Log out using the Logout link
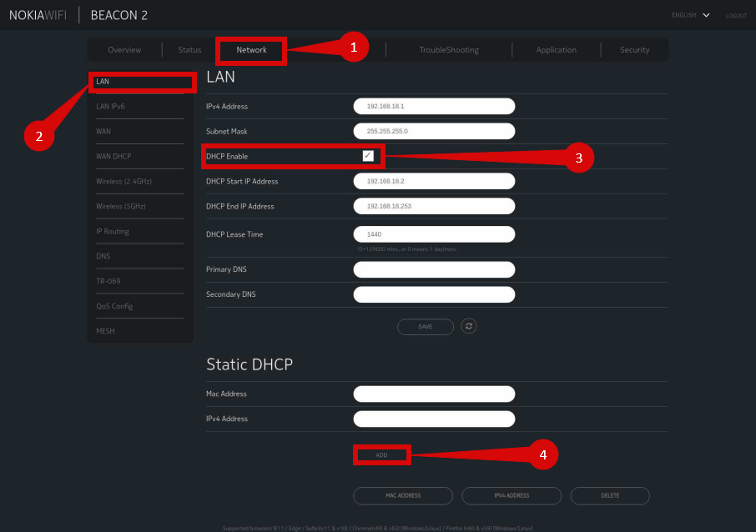756x532 pixels. [736, 15]
